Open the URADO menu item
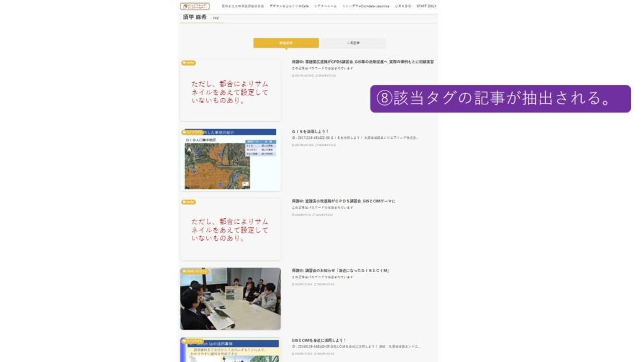644x362 pixels. pos(403,6)
